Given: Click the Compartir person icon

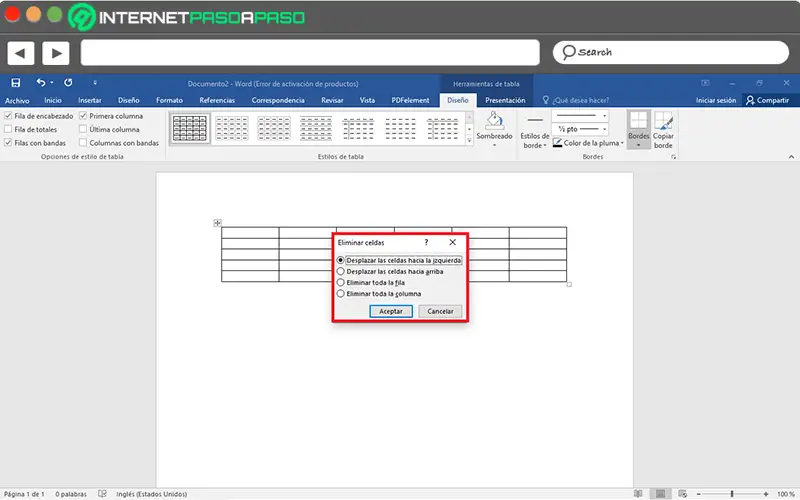Looking at the screenshot, I should 749,100.
